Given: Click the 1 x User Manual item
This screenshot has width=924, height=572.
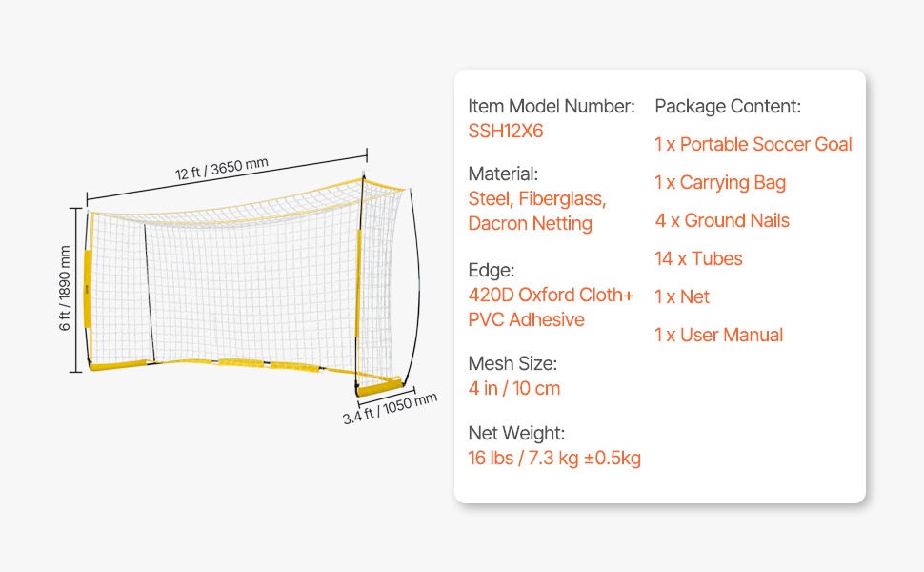Looking at the screenshot, I should (x=718, y=336).
